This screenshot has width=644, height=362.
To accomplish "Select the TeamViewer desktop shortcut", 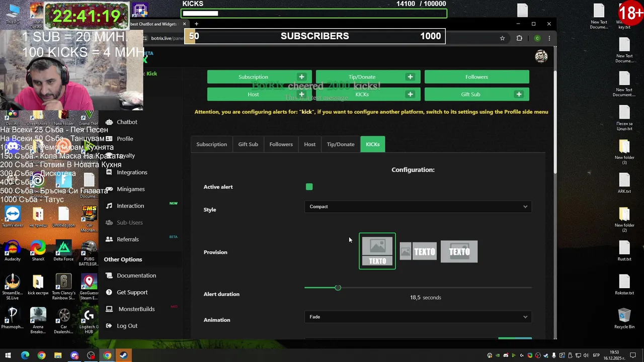I will point(13,217).
